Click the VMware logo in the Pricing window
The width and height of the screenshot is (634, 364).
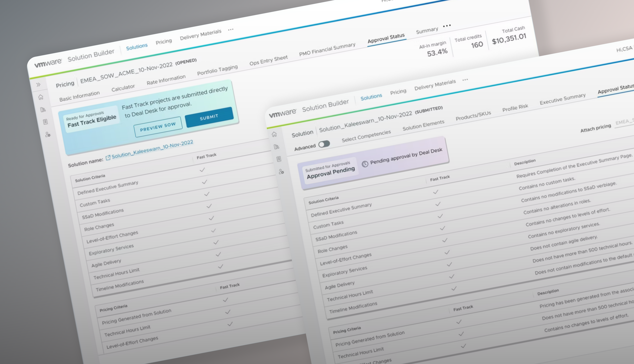pyautogui.click(x=48, y=63)
